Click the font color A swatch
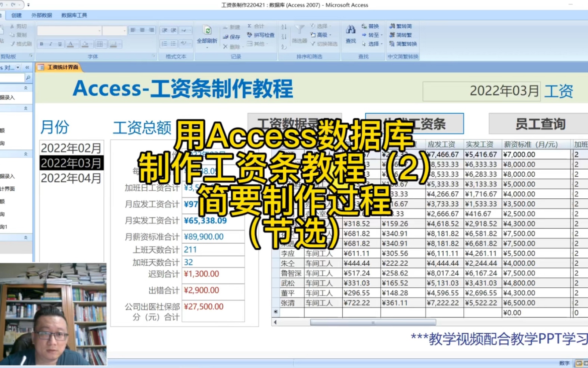The height and width of the screenshot is (368, 588). [x=70, y=44]
